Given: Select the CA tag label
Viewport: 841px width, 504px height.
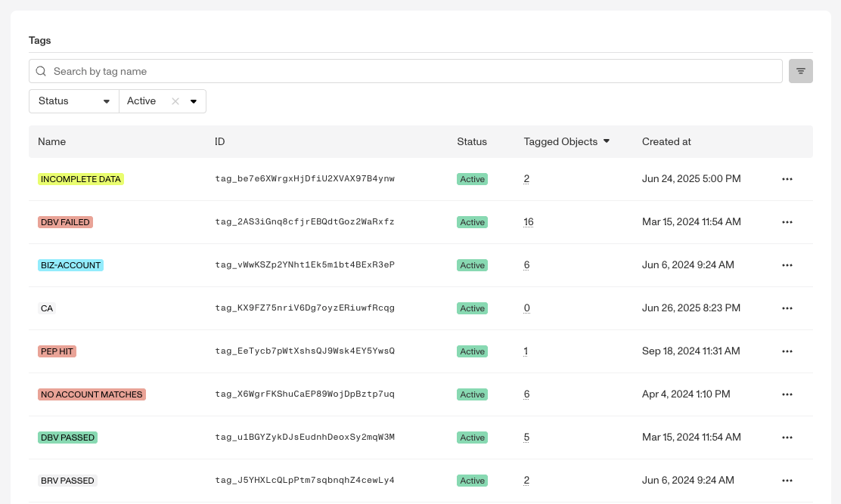Looking at the screenshot, I should tap(47, 308).
